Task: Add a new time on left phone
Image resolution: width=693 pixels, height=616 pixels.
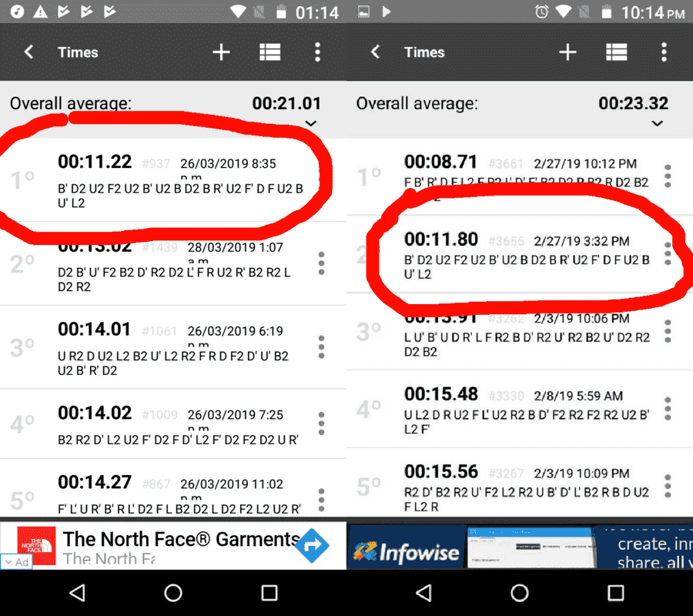Action: click(221, 52)
